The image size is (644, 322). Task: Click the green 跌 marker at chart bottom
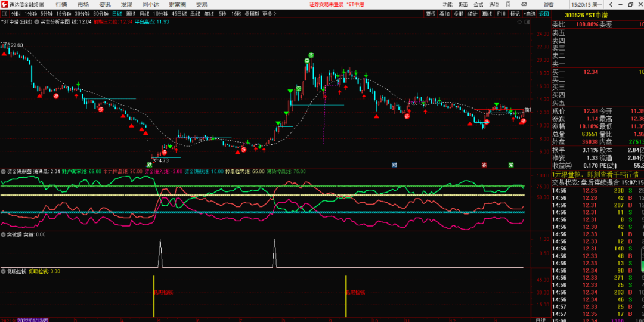[x=150, y=165]
